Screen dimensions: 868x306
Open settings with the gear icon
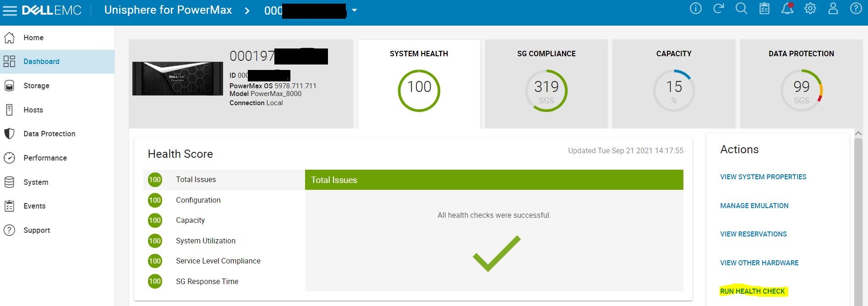[x=810, y=9]
